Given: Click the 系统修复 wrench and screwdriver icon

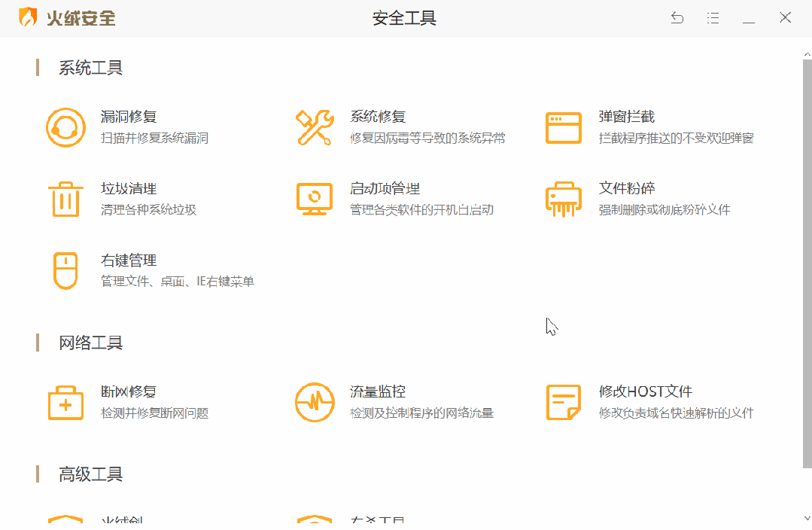Looking at the screenshot, I should point(315,127).
